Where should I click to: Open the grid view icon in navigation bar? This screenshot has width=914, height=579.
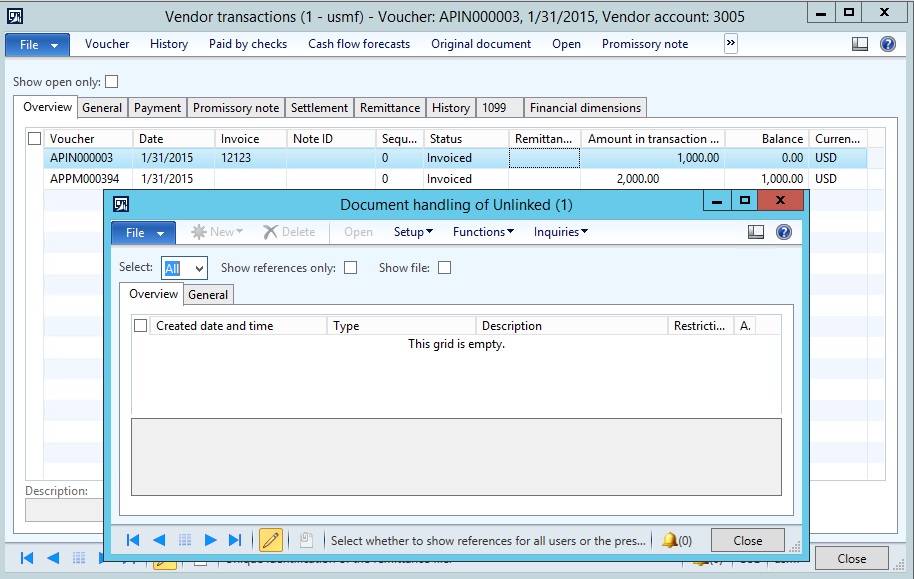(184, 539)
